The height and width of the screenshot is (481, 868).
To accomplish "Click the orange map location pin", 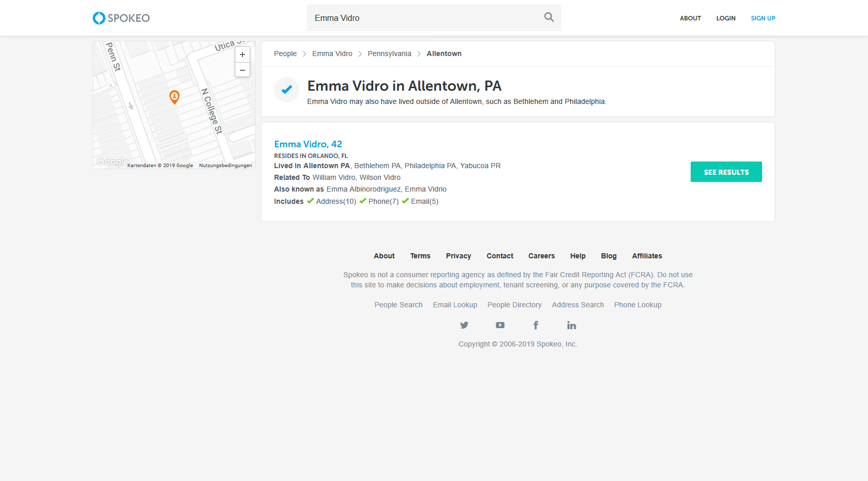I will coord(174,97).
